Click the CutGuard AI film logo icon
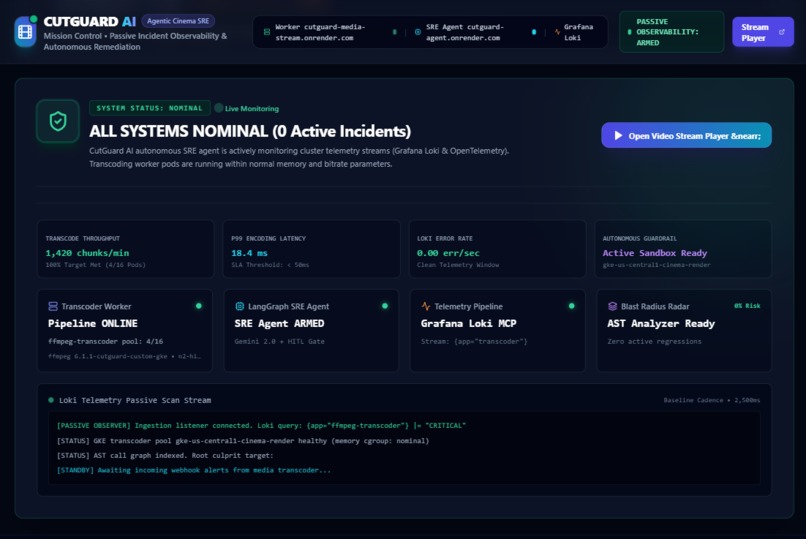This screenshot has width=806, height=539. click(25, 32)
